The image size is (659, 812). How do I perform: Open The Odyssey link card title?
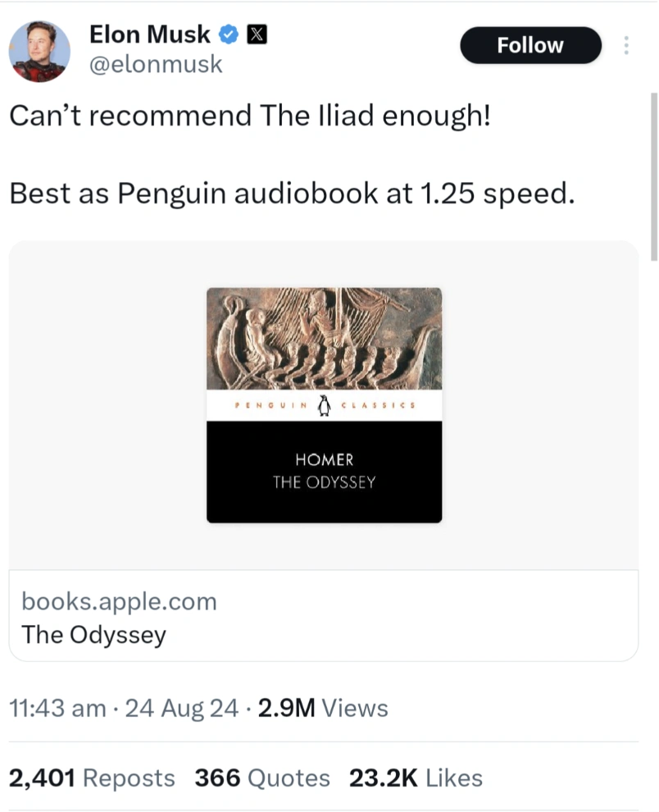coord(93,634)
